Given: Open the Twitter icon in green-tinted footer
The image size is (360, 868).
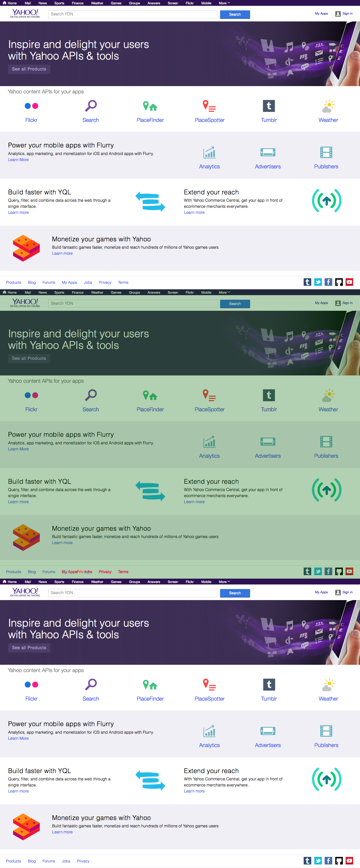Looking at the screenshot, I should [x=318, y=572].
